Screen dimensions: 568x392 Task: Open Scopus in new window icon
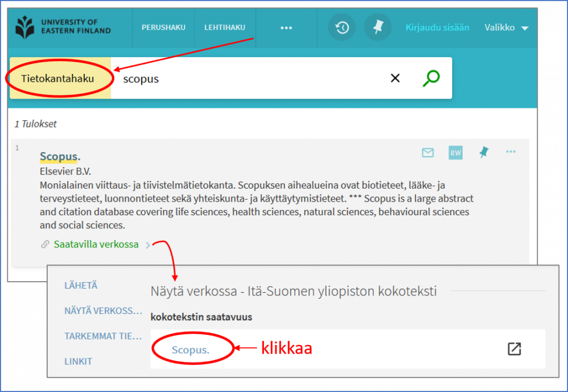(514, 349)
